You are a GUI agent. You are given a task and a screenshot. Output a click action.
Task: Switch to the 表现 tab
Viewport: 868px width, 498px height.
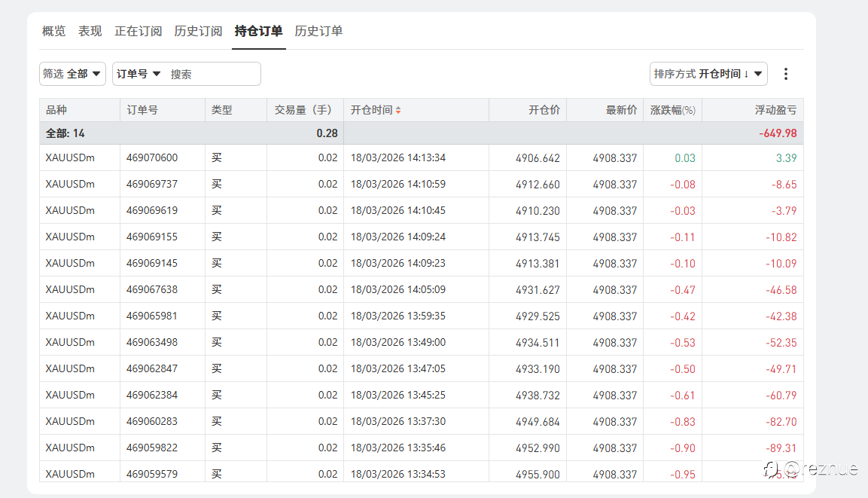[90, 31]
